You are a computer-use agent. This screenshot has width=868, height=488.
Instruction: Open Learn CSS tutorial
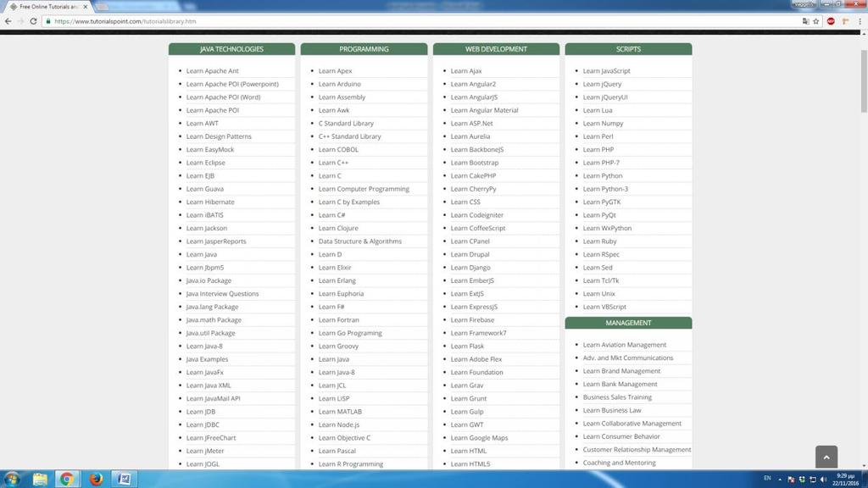tap(465, 202)
